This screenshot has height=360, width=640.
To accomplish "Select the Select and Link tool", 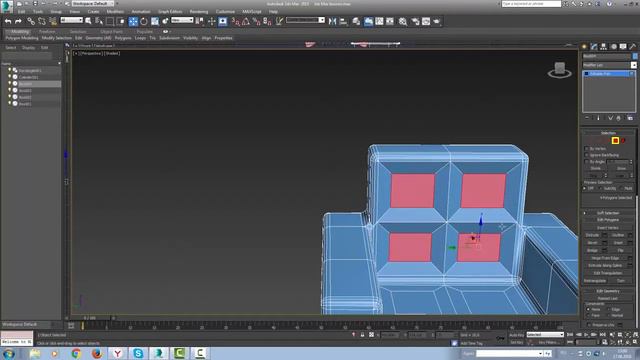I will [x=31, y=21].
